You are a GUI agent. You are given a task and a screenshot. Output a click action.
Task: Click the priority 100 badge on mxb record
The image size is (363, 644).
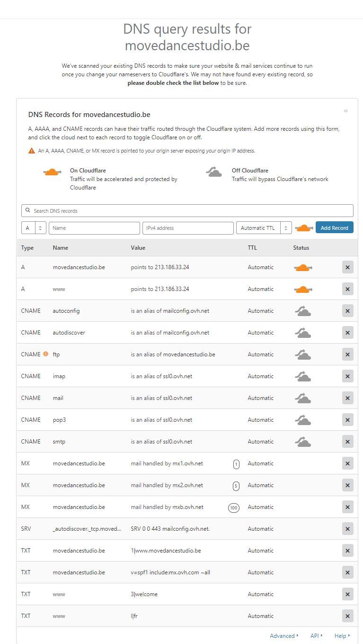coord(233,508)
